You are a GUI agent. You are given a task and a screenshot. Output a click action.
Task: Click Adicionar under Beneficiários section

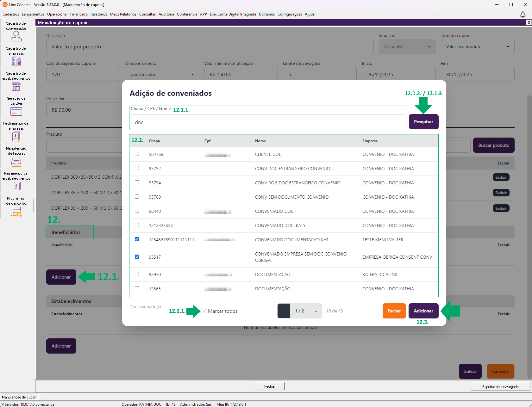(x=61, y=277)
